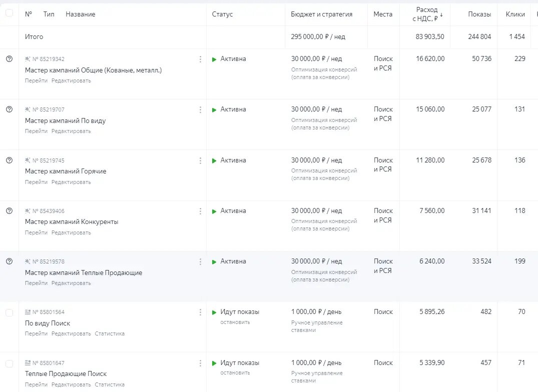538x392 pixels.
Task: Click the Бюджет и стратегия column header
Action: 321,14
